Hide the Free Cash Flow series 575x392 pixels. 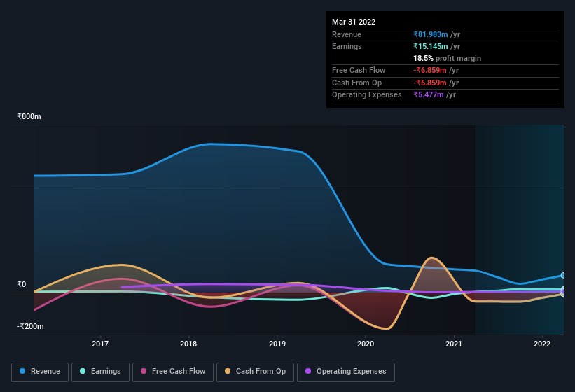173,372
